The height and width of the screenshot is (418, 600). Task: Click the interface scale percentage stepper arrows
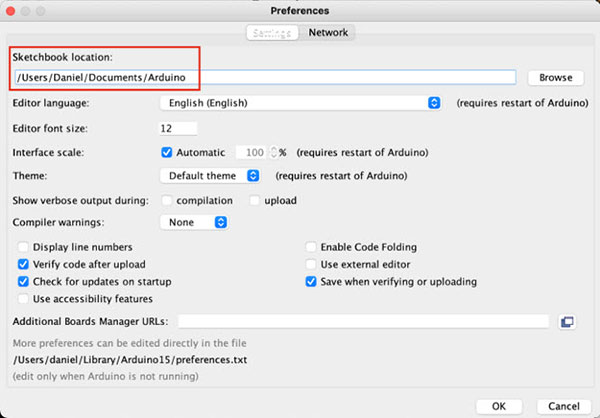(272, 153)
